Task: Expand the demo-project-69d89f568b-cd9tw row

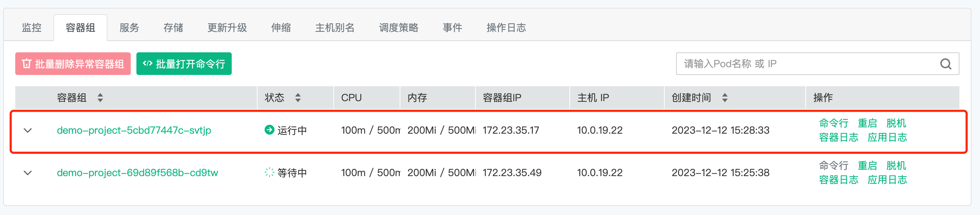Action: (x=28, y=173)
